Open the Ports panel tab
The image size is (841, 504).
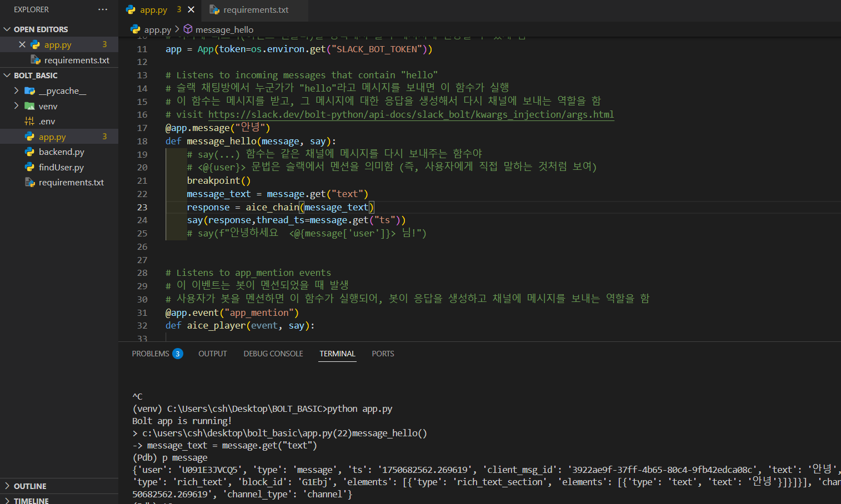coord(383,354)
